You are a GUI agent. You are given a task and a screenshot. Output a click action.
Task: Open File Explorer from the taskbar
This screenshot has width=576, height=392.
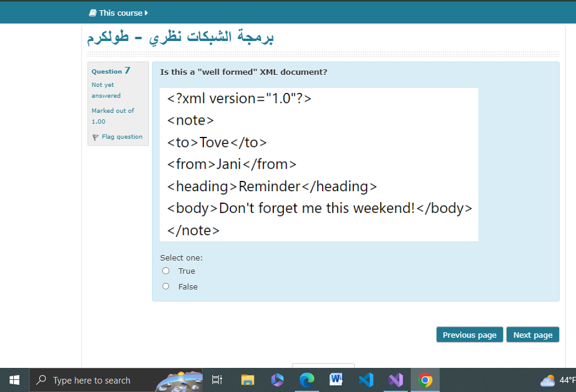(x=247, y=380)
